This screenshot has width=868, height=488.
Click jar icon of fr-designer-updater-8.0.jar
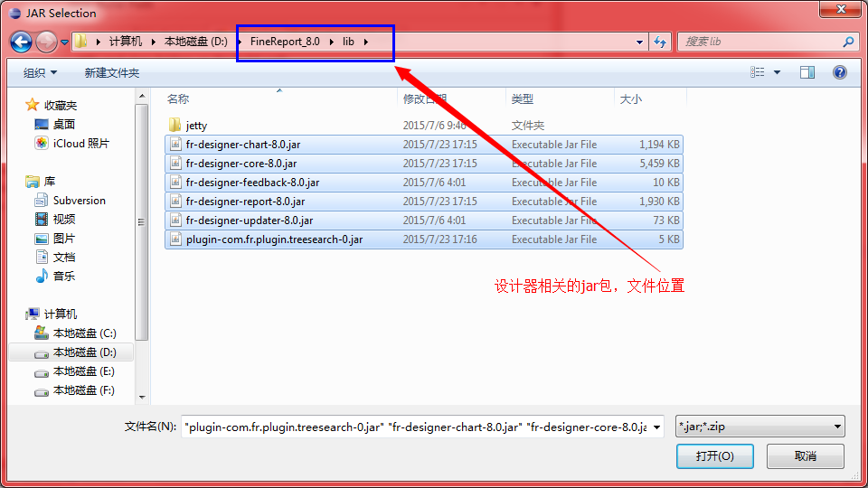click(x=175, y=221)
